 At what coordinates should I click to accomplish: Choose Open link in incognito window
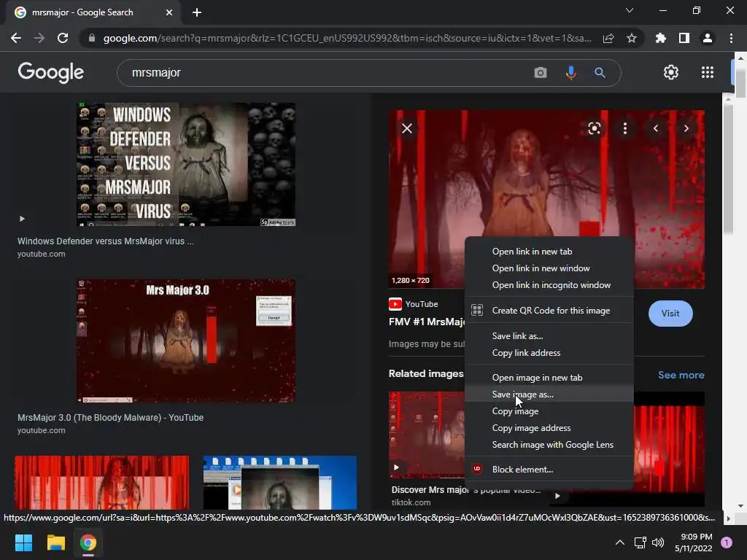(x=549, y=285)
